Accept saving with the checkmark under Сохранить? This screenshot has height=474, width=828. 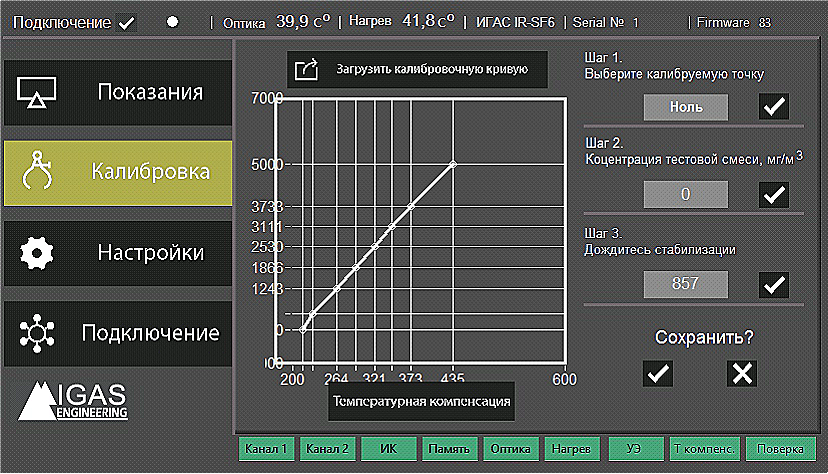657,374
